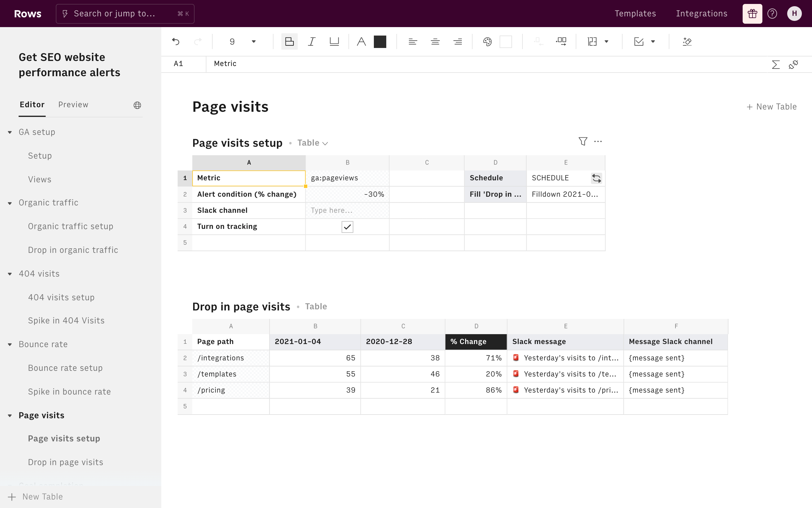Open the text color A icon
Screen dimensions: 812x508
(x=361, y=42)
